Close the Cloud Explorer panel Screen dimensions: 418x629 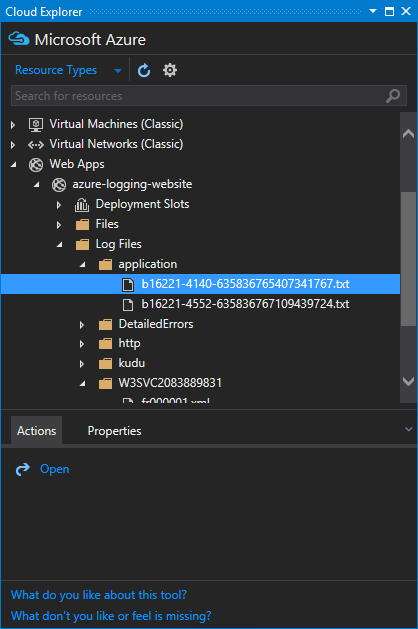(406, 11)
